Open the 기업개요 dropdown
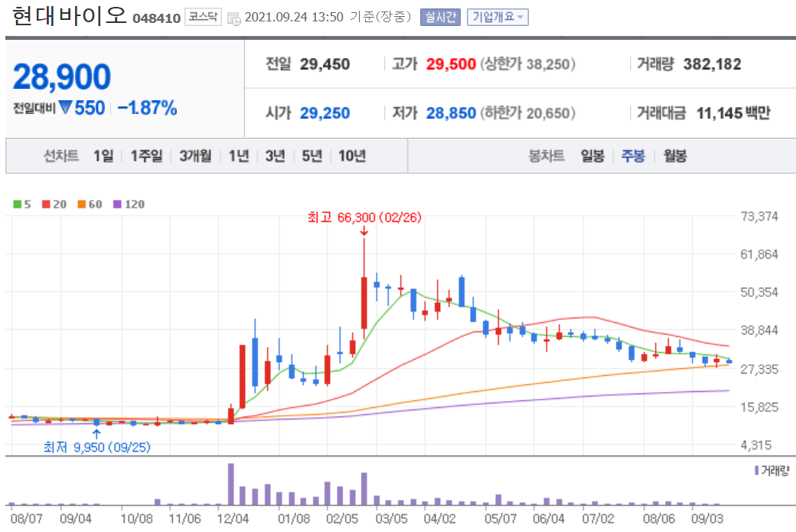Viewport: 796px width, 532px height. pos(497,18)
